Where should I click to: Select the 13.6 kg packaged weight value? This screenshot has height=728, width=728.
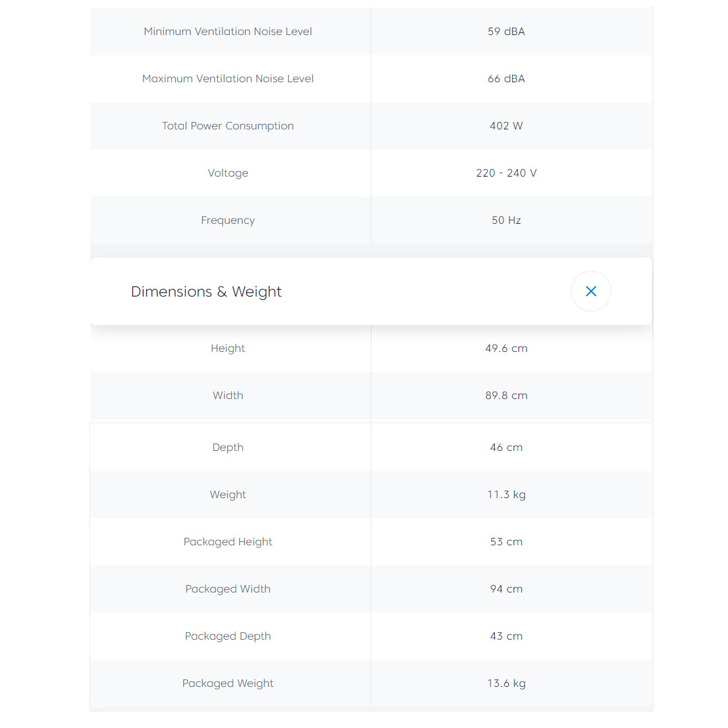[x=506, y=684]
